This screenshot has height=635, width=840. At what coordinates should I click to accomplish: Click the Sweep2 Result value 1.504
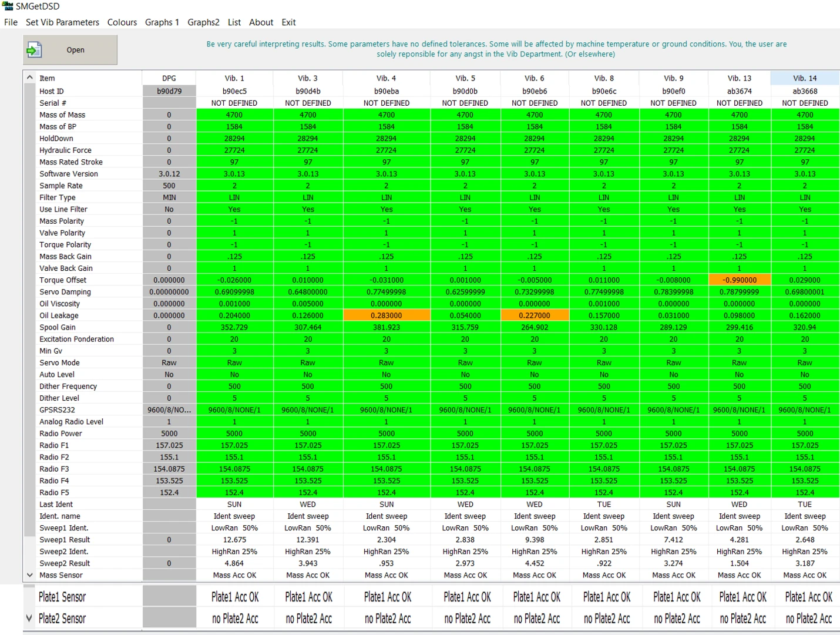(740, 563)
